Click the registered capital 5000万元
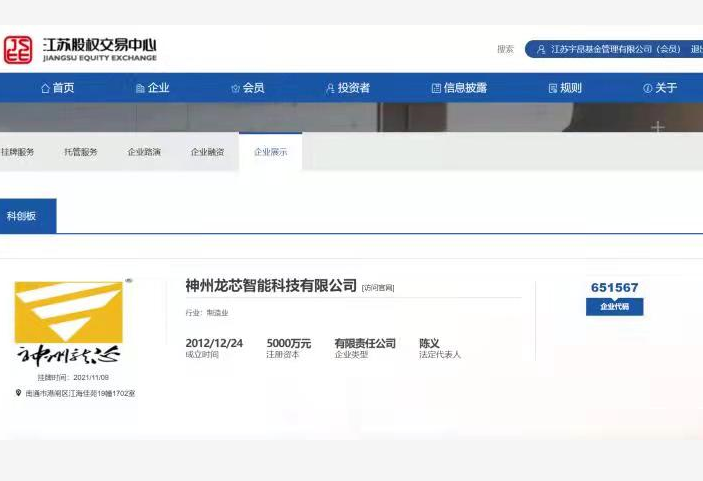 tap(289, 343)
